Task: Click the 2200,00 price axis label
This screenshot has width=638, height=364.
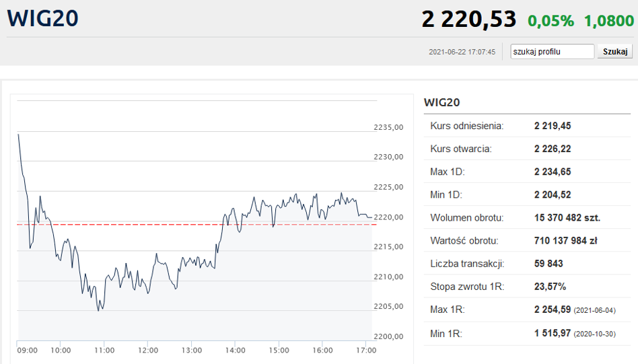Action: [x=388, y=336]
